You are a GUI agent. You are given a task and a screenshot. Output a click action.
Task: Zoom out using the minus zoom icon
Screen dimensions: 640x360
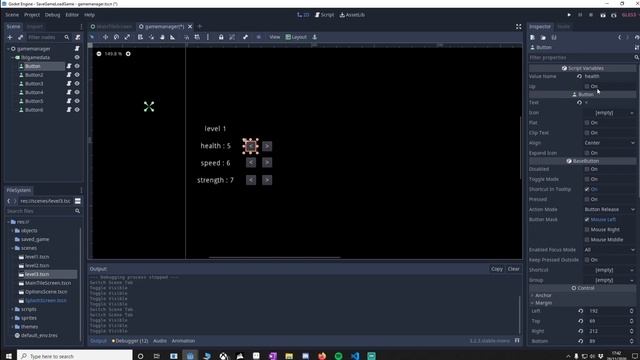pyautogui.click(x=99, y=54)
